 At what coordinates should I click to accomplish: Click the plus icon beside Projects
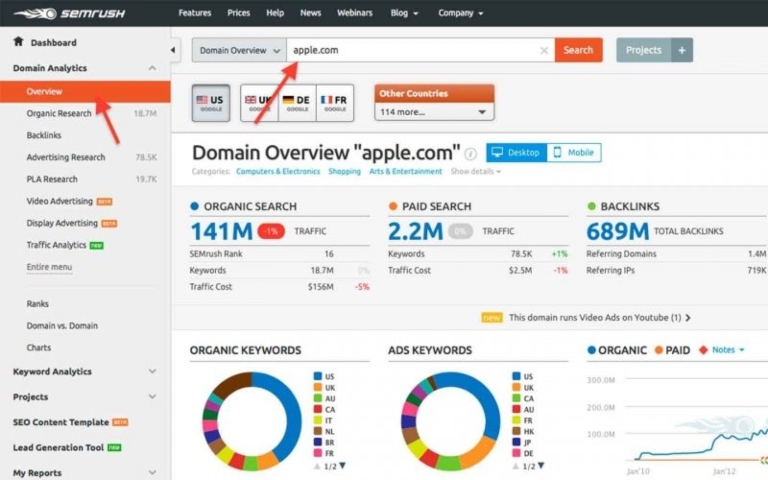pos(681,50)
